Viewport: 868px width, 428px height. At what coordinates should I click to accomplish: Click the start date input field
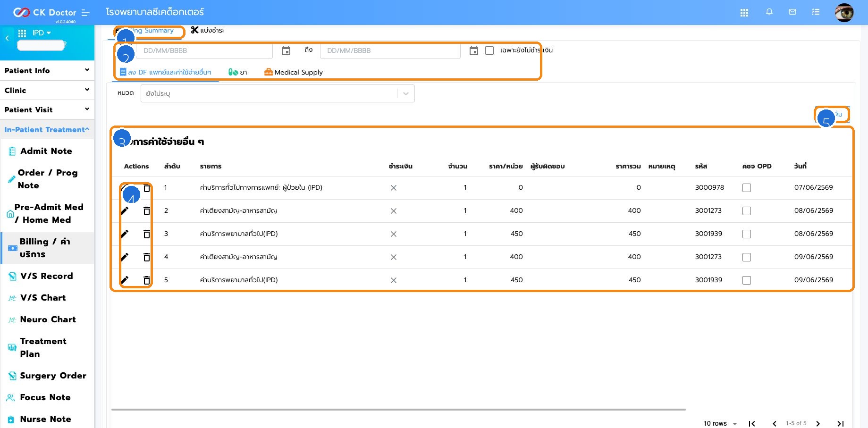tap(204, 50)
